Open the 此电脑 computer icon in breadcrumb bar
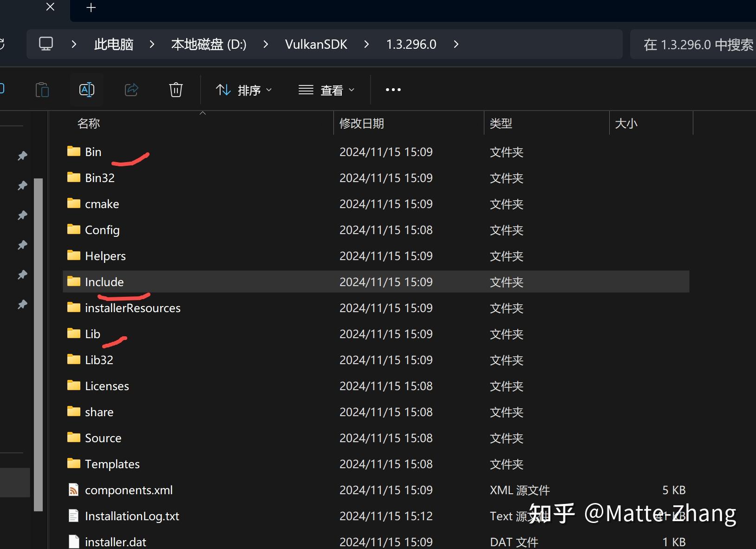This screenshot has width=756, height=549. 46,44
